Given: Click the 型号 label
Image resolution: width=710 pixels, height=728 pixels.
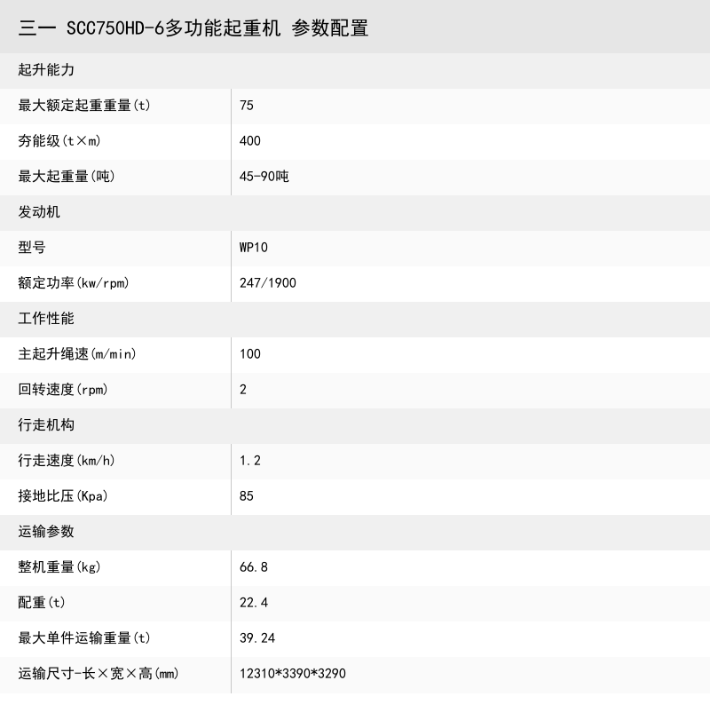Looking at the screenshot, I should [32, 248].
